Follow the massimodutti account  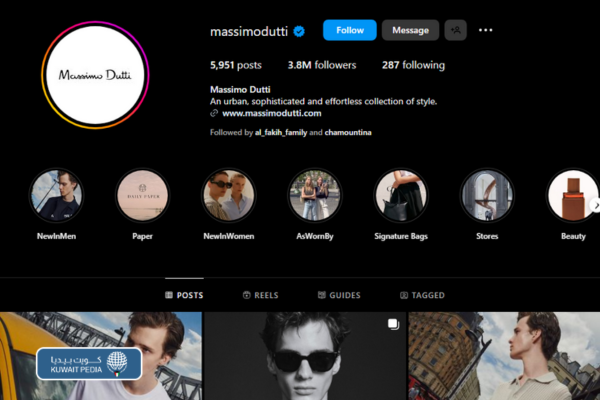click(x=350, y=30)
